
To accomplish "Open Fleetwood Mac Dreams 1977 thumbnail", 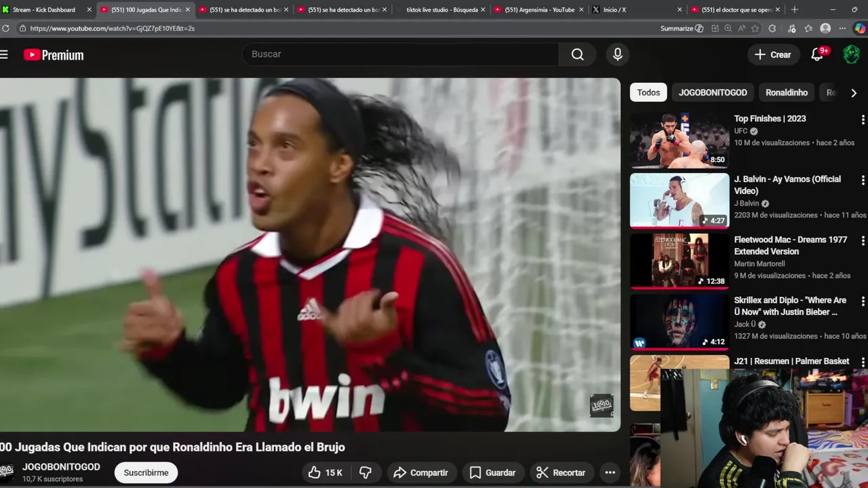I will point(679,261).
